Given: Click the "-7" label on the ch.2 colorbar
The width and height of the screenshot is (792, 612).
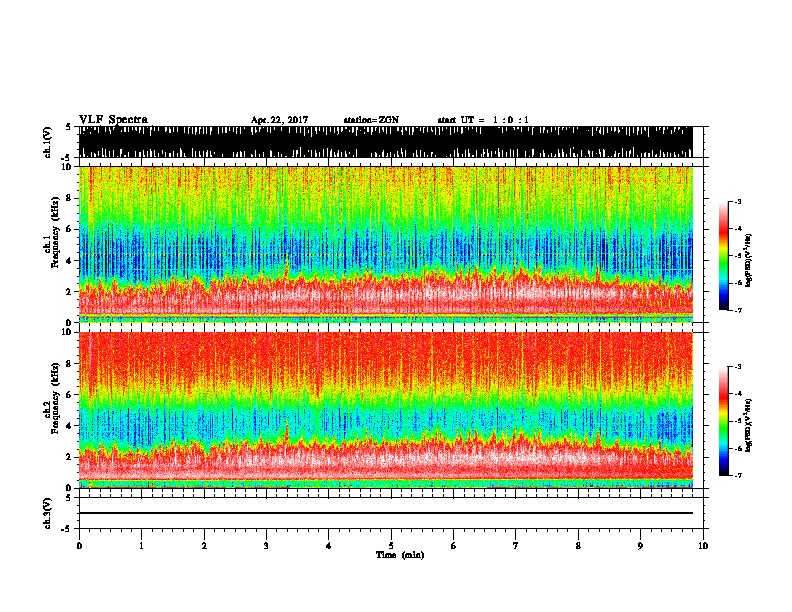Looking at the screenshot, I should pyautogui.click(x=738, y=476).
